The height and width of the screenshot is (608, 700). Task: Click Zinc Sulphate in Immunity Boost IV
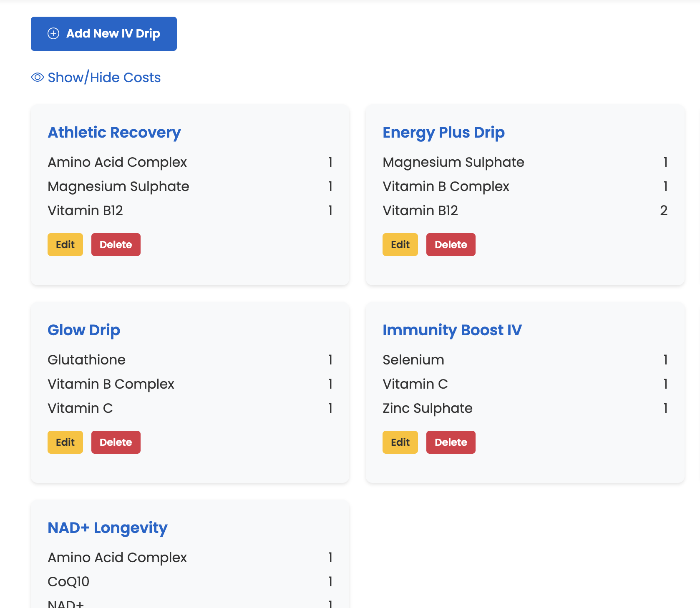pyautogui.click(x=428, y=408)
